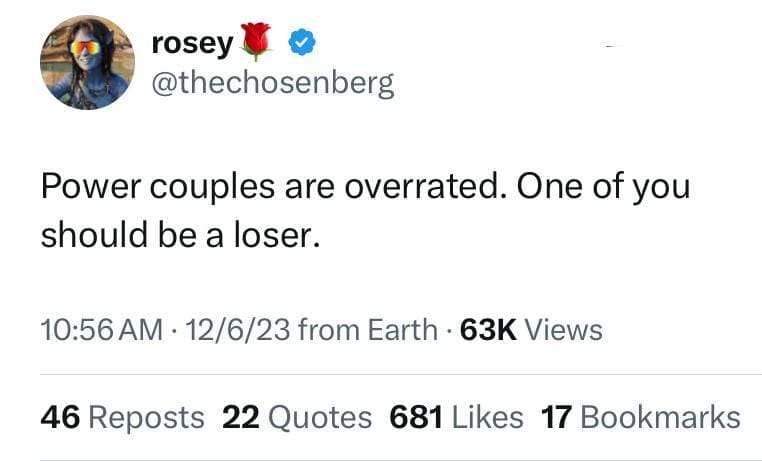
Task: See who Likes this post
Action: [487, 417]
